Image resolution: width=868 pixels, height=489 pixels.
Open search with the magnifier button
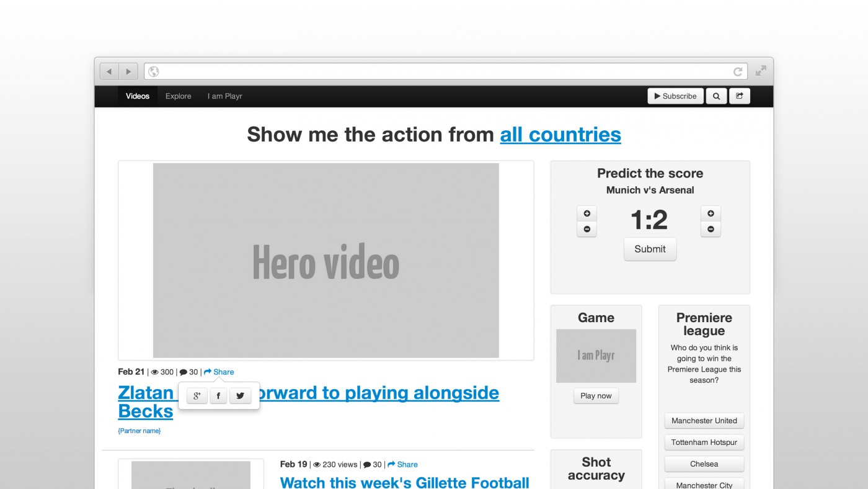(716, 96)
